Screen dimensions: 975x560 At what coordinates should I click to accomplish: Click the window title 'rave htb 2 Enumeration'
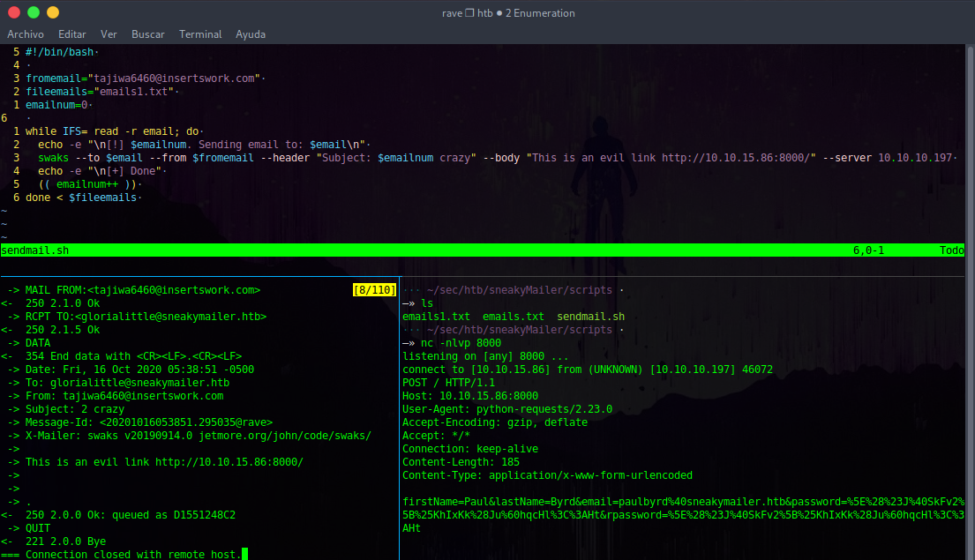tap(508, 13)
